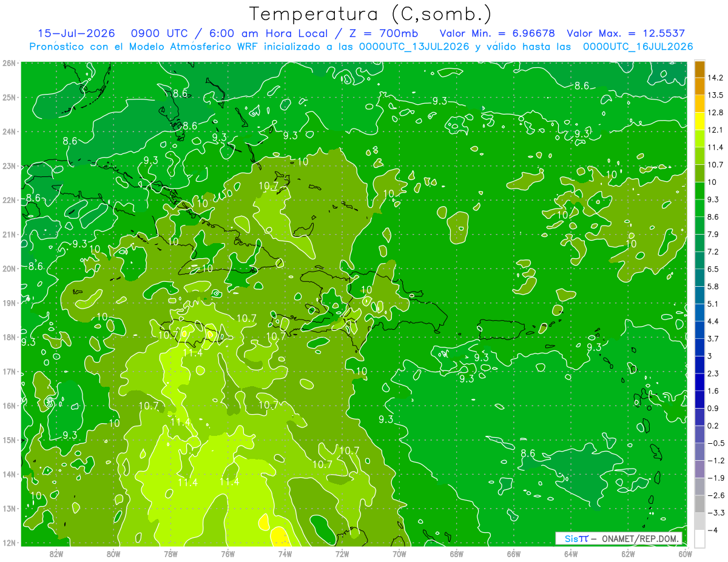Click the initialization time '0000UTC_13JUL2026'
728x562 pixels.
coord(414,47)
